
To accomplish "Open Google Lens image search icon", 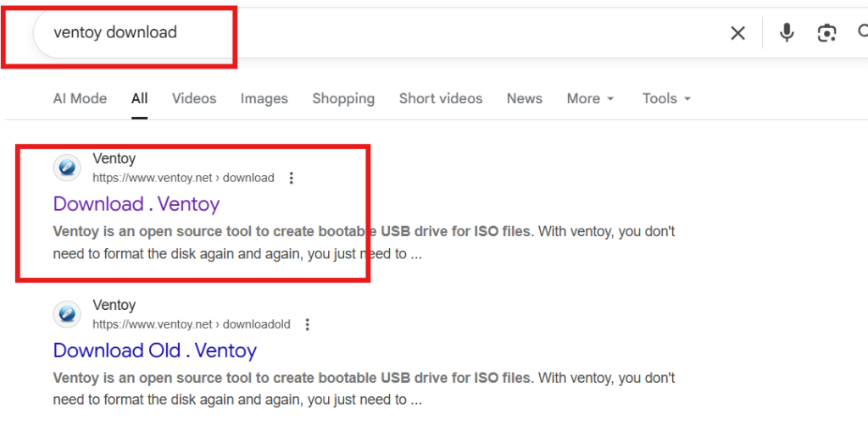I will click(x=826, y=33).
